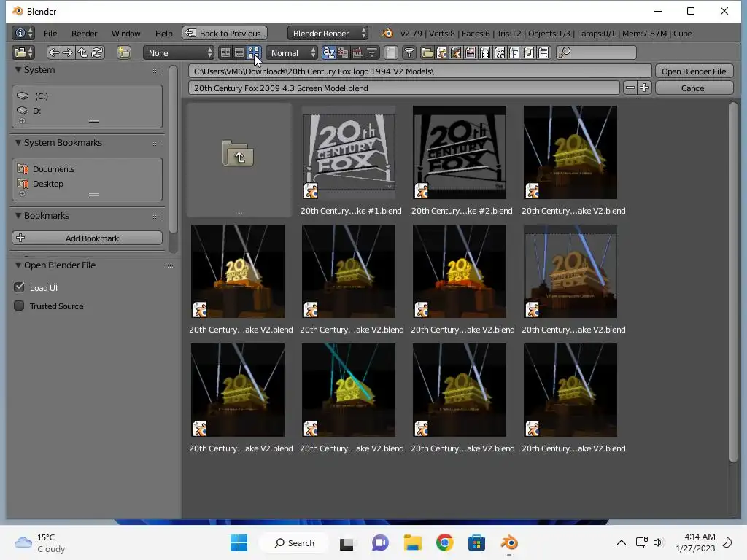Toggle file filtering funnel
This screenshot has height=560, width=747.
coord(409,52)
